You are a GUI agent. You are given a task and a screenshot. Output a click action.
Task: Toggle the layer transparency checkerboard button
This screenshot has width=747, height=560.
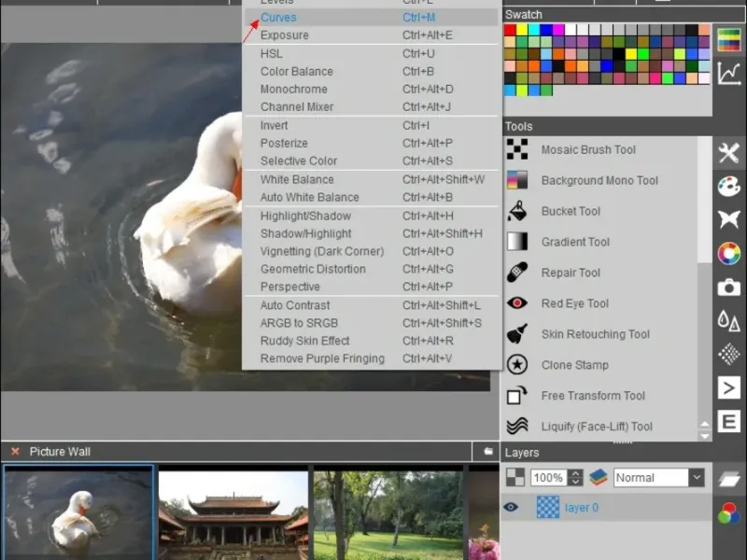tap(515, 478)
